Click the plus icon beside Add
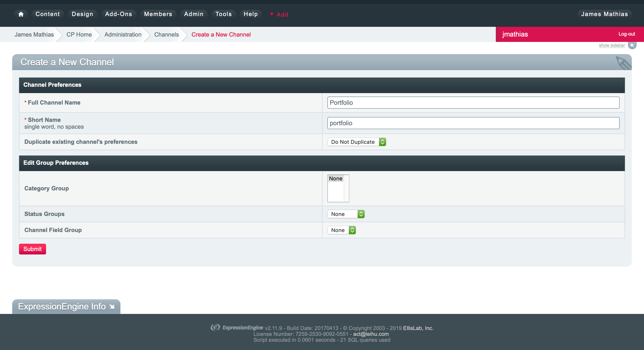 coord(272,14)
